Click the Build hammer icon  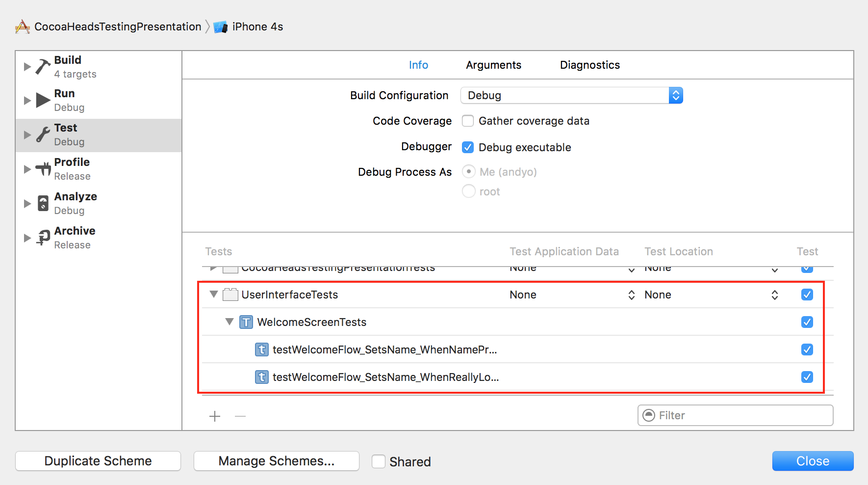coord(43,67)
